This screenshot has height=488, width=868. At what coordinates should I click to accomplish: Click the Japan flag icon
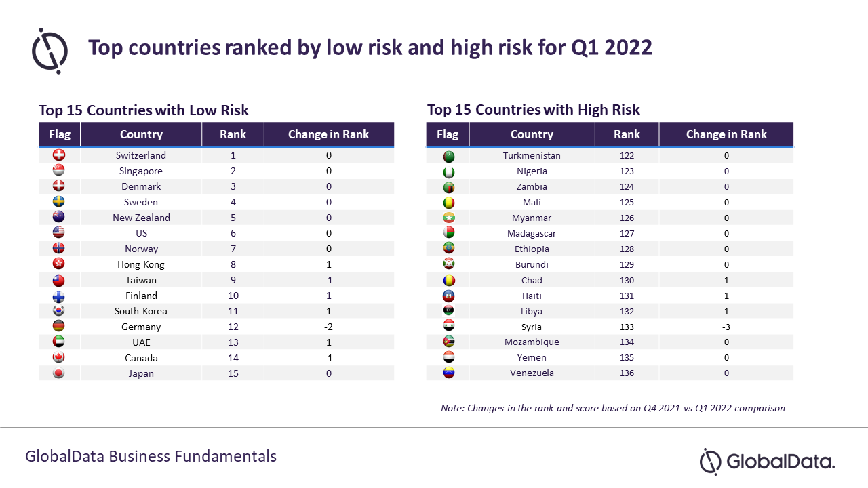coord(59,373)
